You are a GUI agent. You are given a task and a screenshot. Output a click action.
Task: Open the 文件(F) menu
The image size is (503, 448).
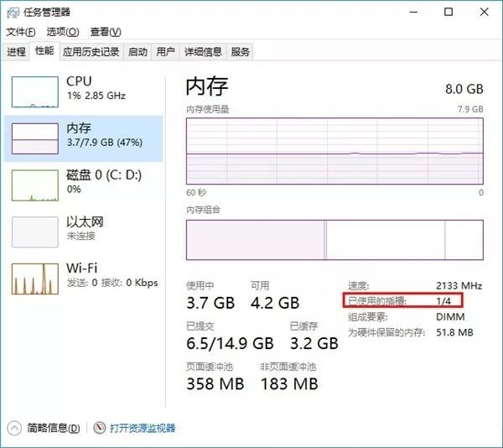tap(21, 32)
